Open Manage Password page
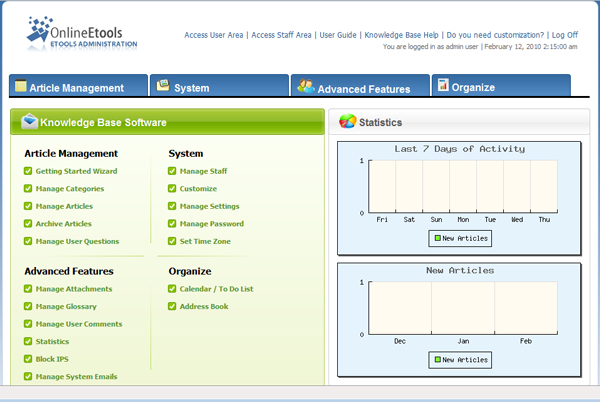The width and height of the screenshot is (600, 402). point(212,224)
